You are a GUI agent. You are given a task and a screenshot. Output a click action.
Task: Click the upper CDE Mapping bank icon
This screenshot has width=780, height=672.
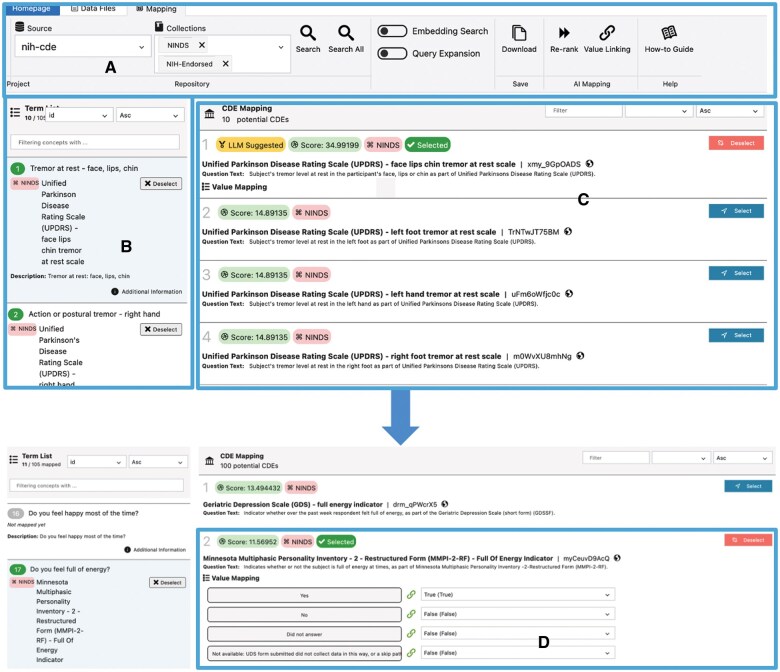pos(209,113)
